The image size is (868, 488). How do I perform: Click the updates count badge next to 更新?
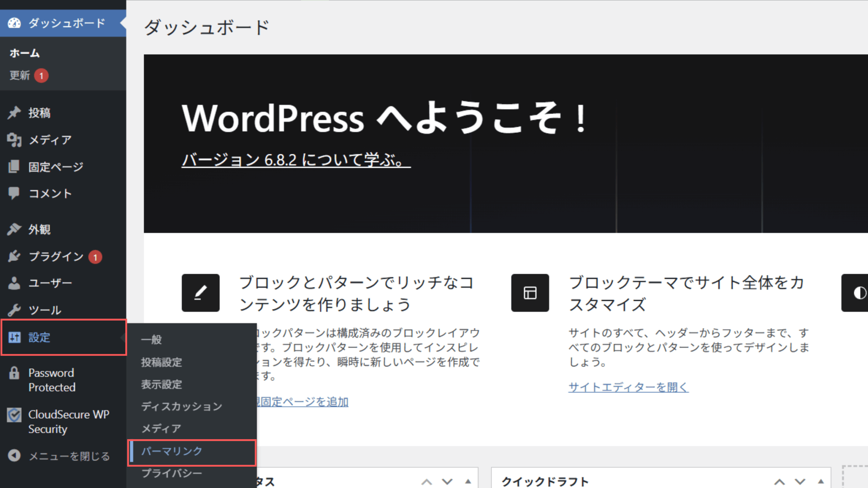[x=41, y=76]
